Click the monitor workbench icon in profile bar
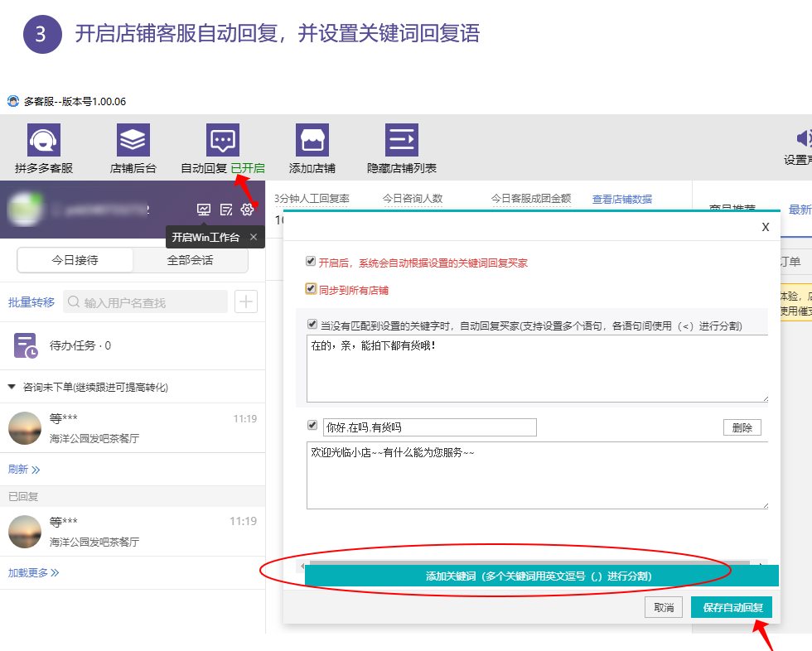The image size is (812, 651). (204, 210)
